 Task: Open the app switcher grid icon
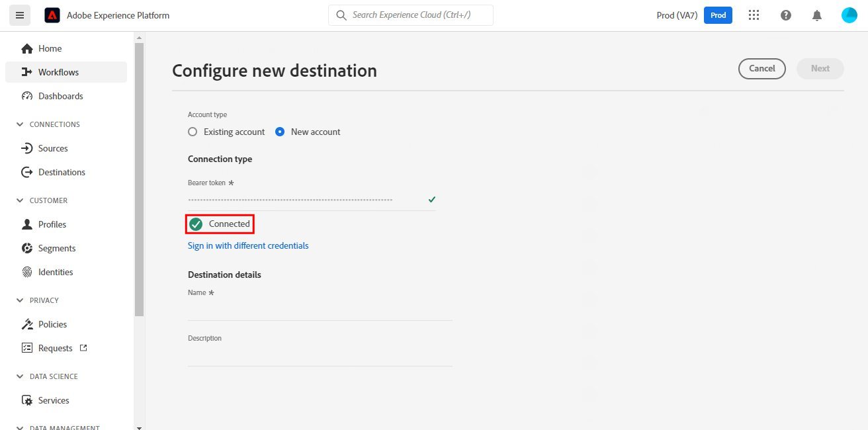754,15
